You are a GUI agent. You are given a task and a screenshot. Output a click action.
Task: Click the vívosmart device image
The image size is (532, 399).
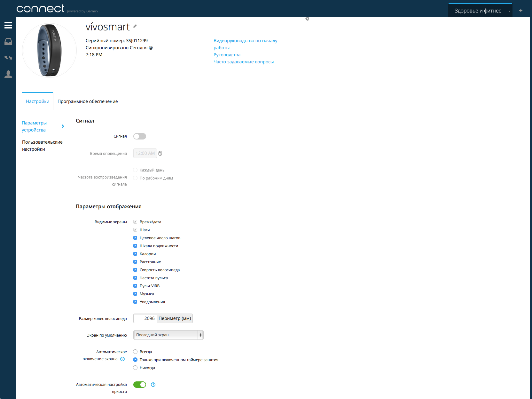tap(49, 50)
